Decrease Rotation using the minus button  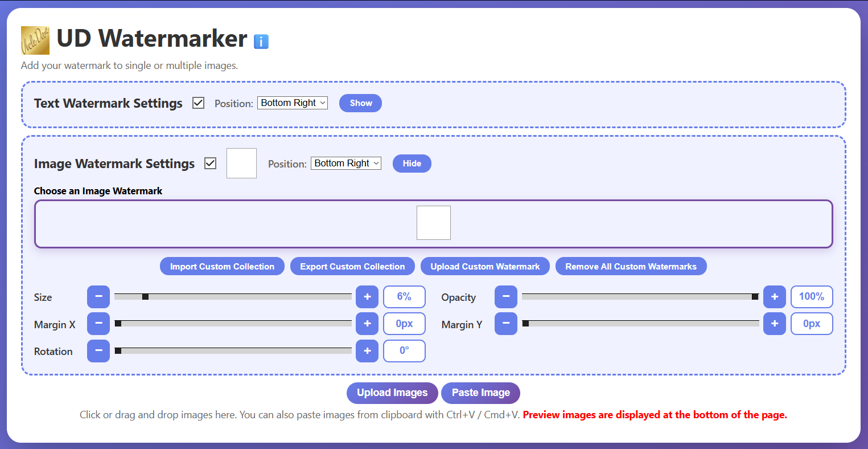(98, 350)
